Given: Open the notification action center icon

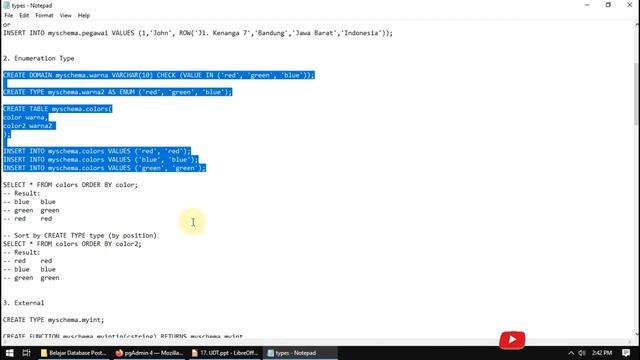Looking at the screenshot, I should [626, 353].
